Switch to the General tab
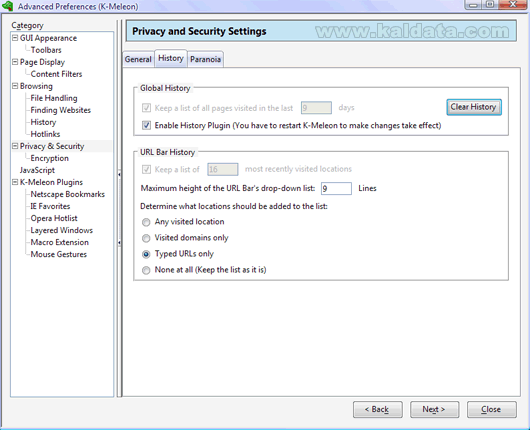530x430 pixels. pyautogui.click(x=138, y=59)
